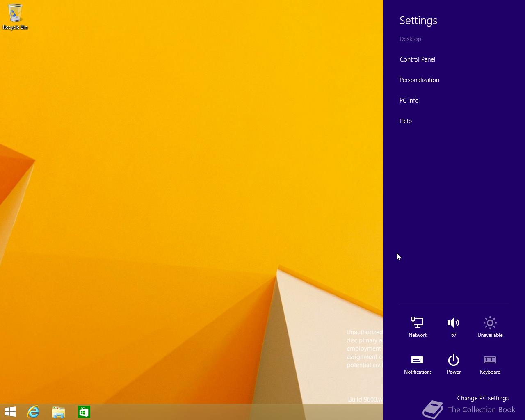Open the Notifications icon
The image size is (525, 420).
pos(418,364)
